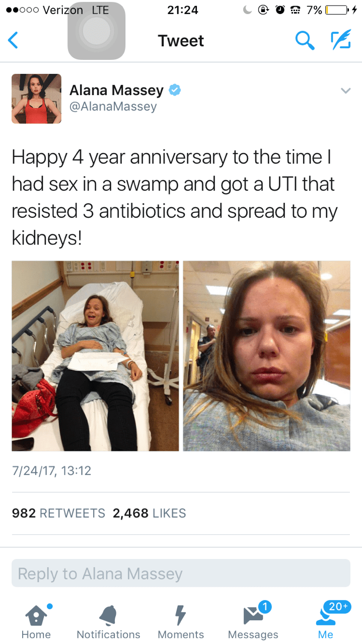This screenshot has width=362, height=644.
Task: Switch to the Me tab
Action: (x=326, y=621)
